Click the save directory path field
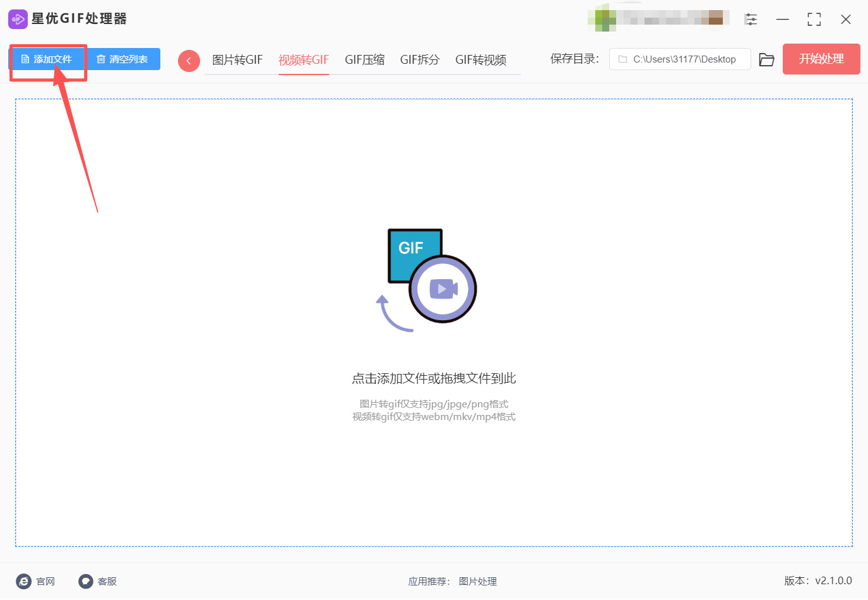Image resolution: width=868 pixels, height=600 pixels. click(x=680, y=59)
